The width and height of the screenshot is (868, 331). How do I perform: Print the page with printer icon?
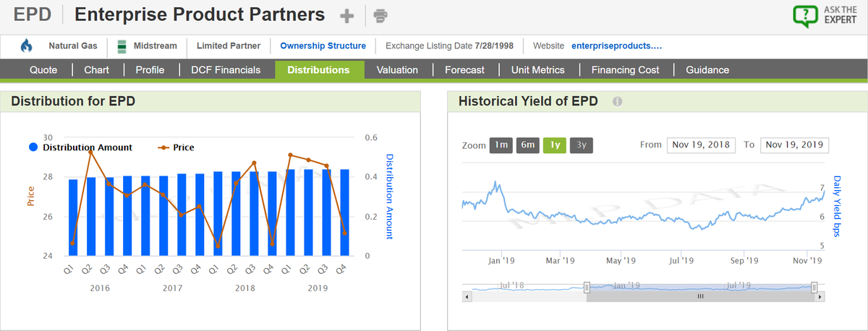381,15
